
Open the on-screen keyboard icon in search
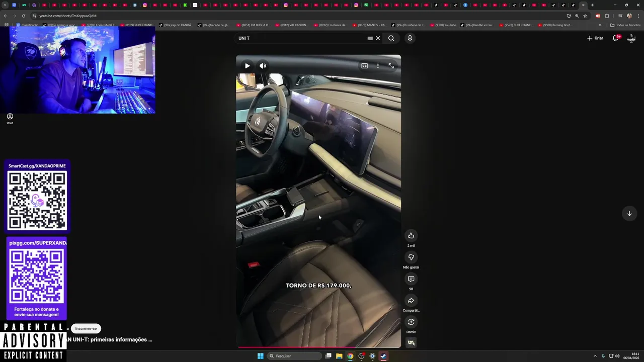click(370, 38)
